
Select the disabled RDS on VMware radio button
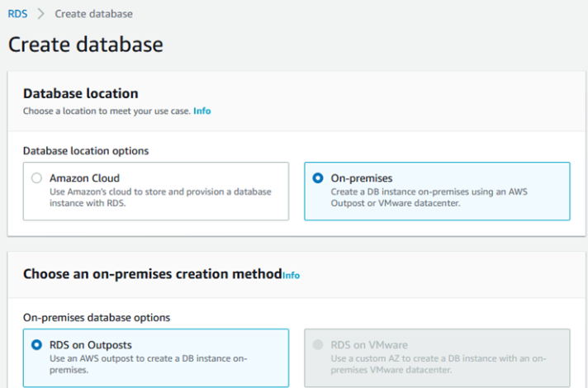pyautogui.click(x=318, y=344)
